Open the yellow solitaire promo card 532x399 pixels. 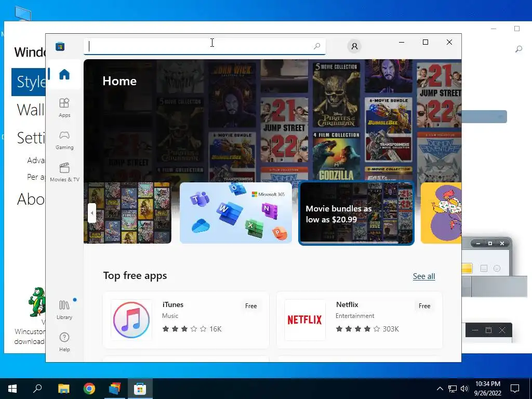(441, 212)
